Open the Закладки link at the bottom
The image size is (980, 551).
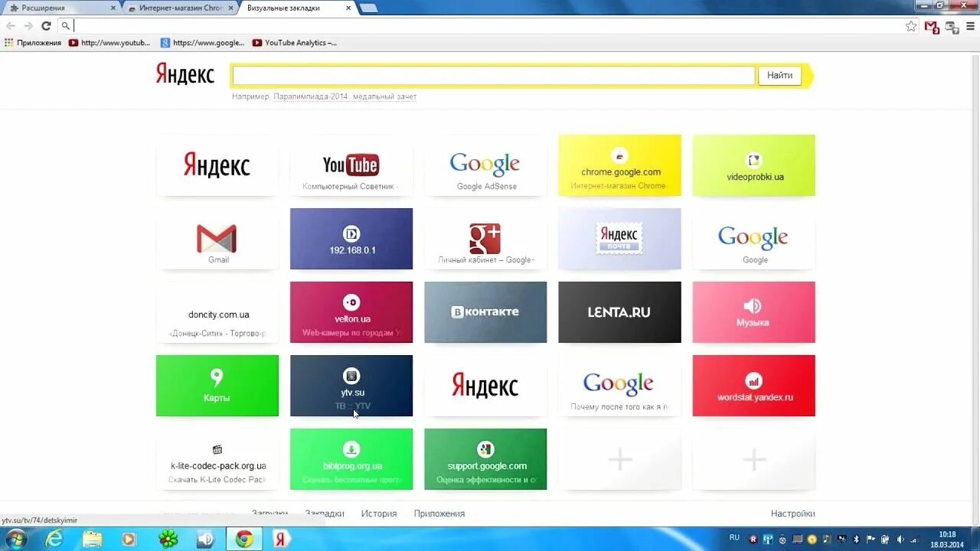325,514
